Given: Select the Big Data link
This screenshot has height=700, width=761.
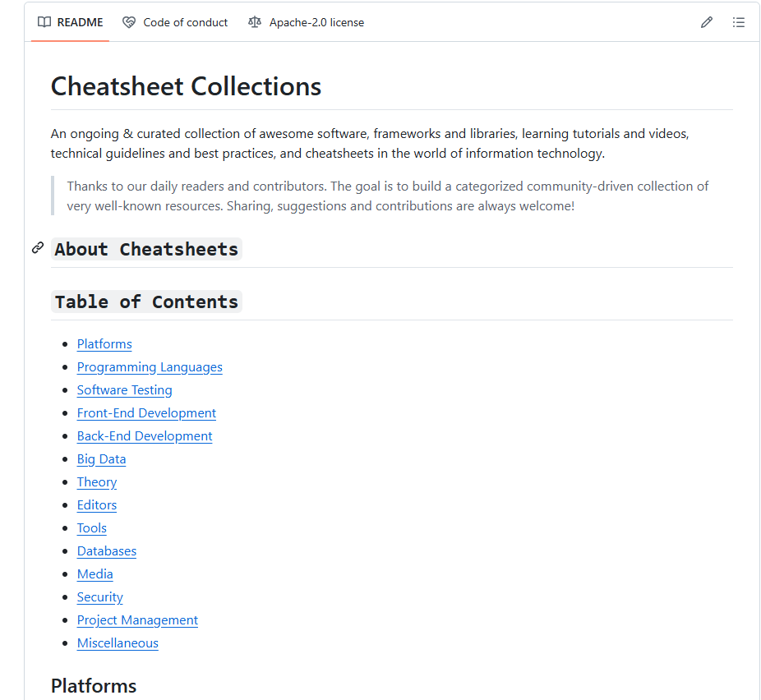Looking at the screenshot, I should pyautogui.click(x=101, y=459).
